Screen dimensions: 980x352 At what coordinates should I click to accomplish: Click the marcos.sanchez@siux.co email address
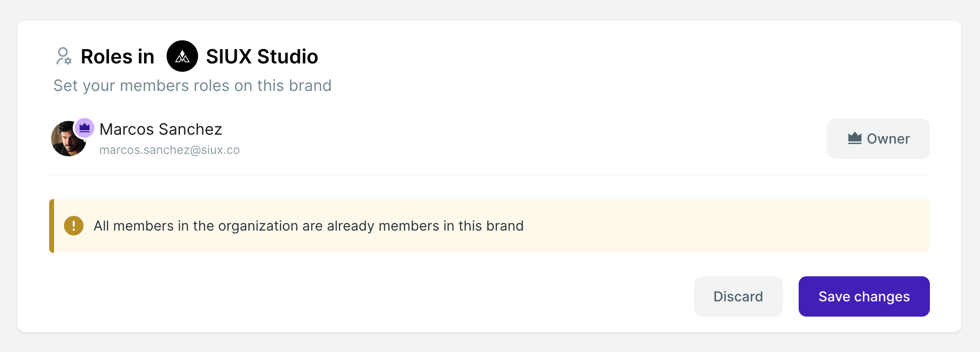click(170, 150)
